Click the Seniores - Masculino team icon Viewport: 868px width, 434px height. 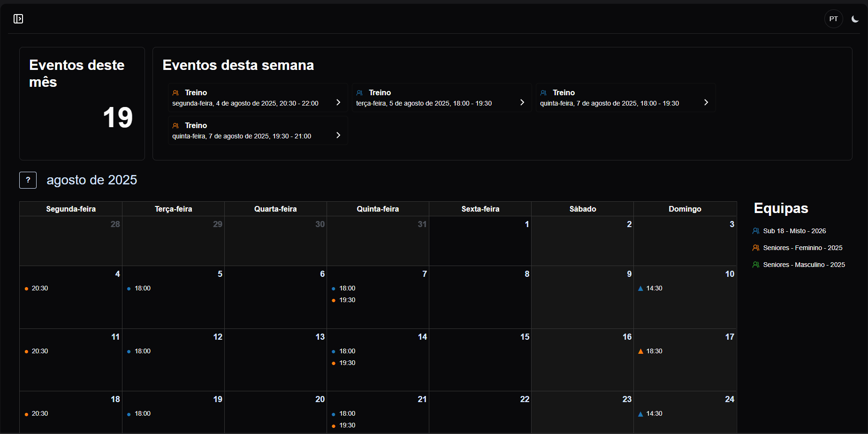tap(755, 265)
